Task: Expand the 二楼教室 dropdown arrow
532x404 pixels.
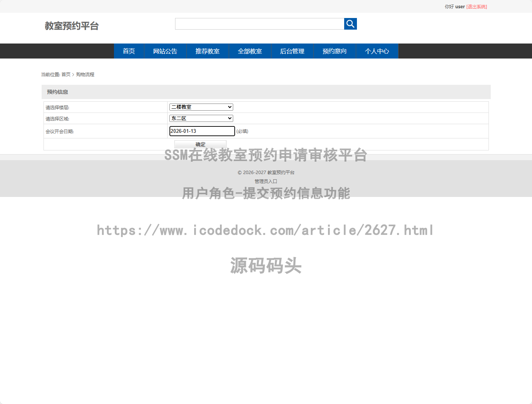Action: click(229, 107)
